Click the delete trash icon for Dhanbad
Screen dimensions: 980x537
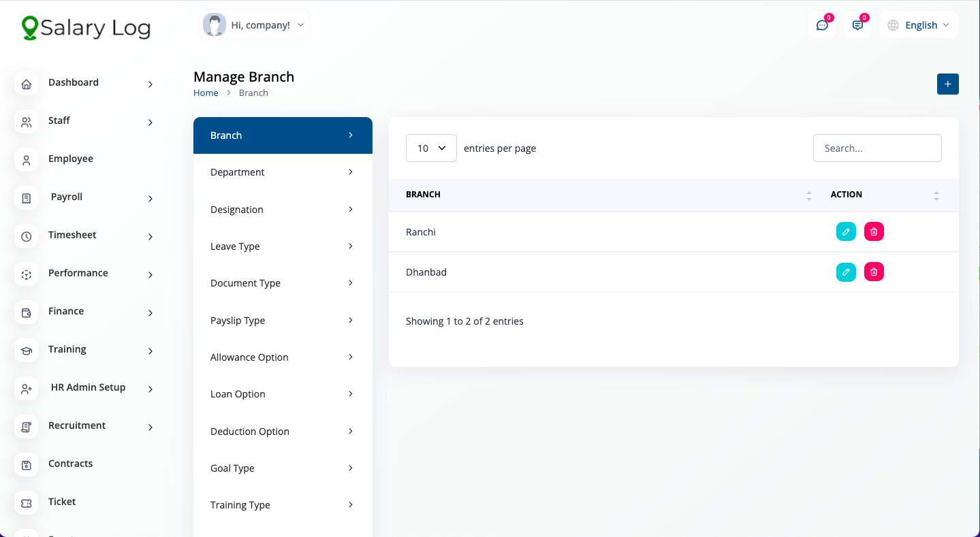pyautogui.click(x=874, y=272)
